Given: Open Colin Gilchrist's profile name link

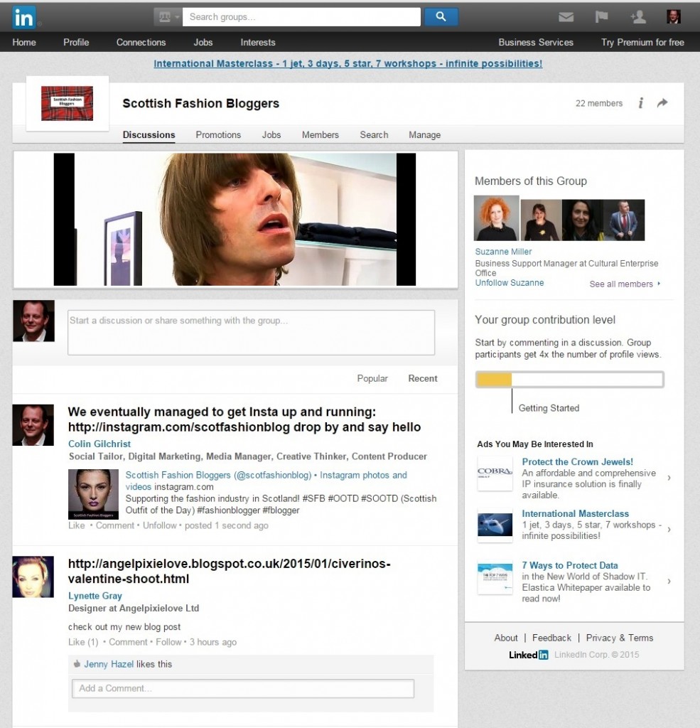Looking at the screenshot, I should tap(99, 444).
